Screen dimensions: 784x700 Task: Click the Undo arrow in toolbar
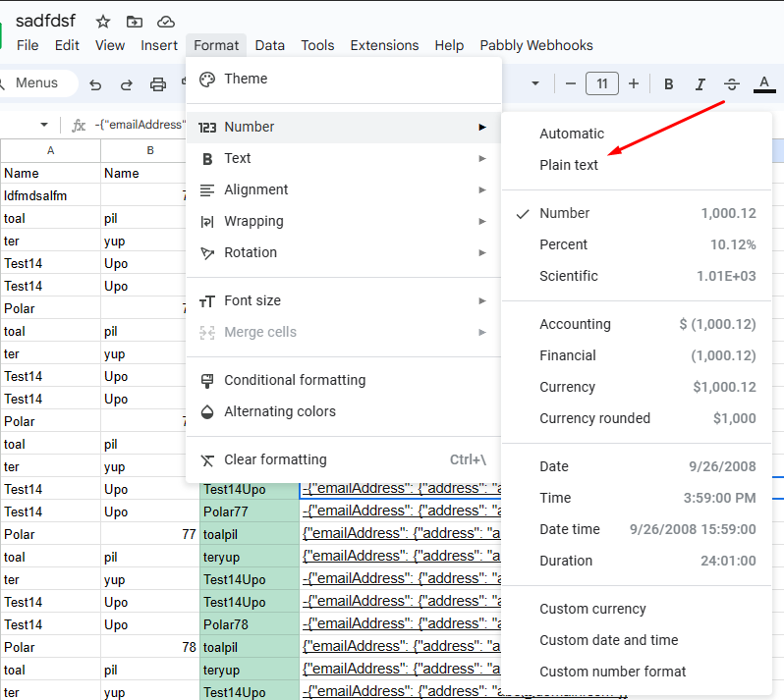(95, 84)
